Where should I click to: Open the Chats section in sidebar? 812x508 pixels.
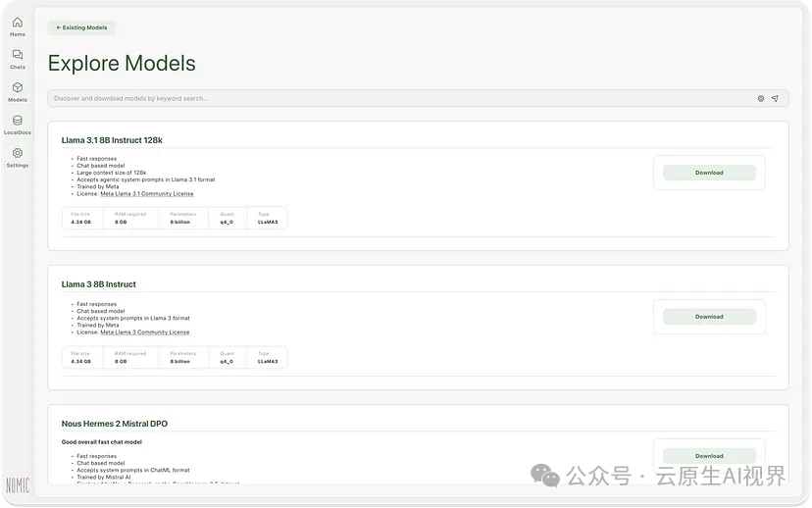[17, 60]
